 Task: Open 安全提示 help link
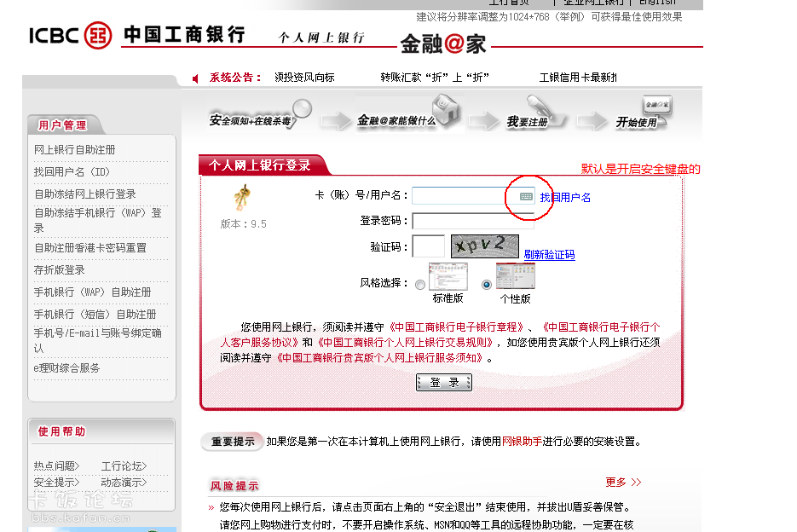[57, 482]
